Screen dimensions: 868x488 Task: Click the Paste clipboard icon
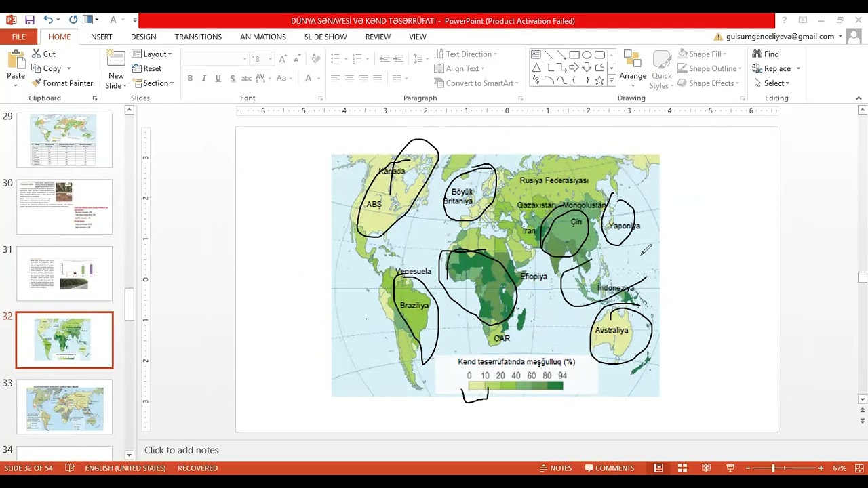pyautogui.click(x=16, y=60)
